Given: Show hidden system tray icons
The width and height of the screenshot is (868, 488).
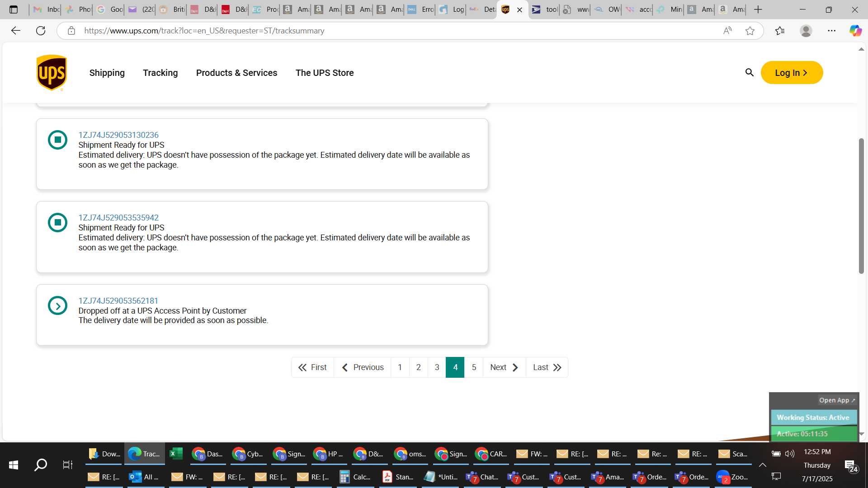Looking at the screenshot, I should pos(762,465).
